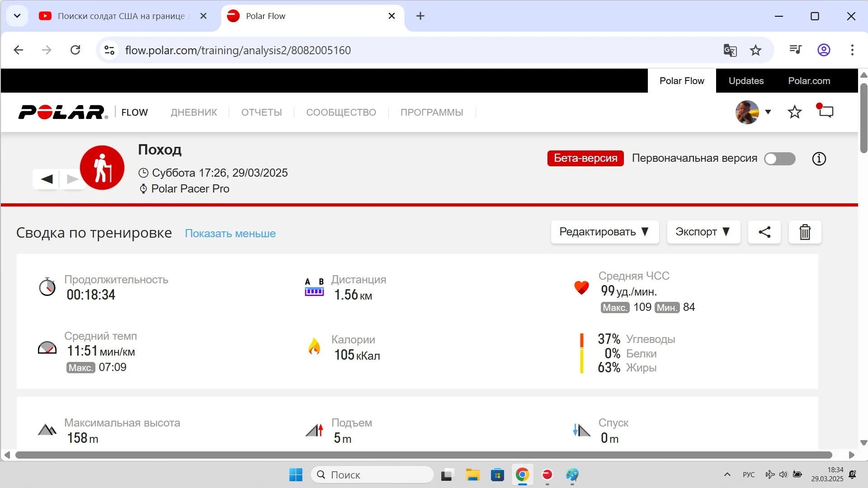Open ДНЕВНИК menu item
Image resolution: width=868 pixels, height=488 pixels.
click(x=193, y=113)
